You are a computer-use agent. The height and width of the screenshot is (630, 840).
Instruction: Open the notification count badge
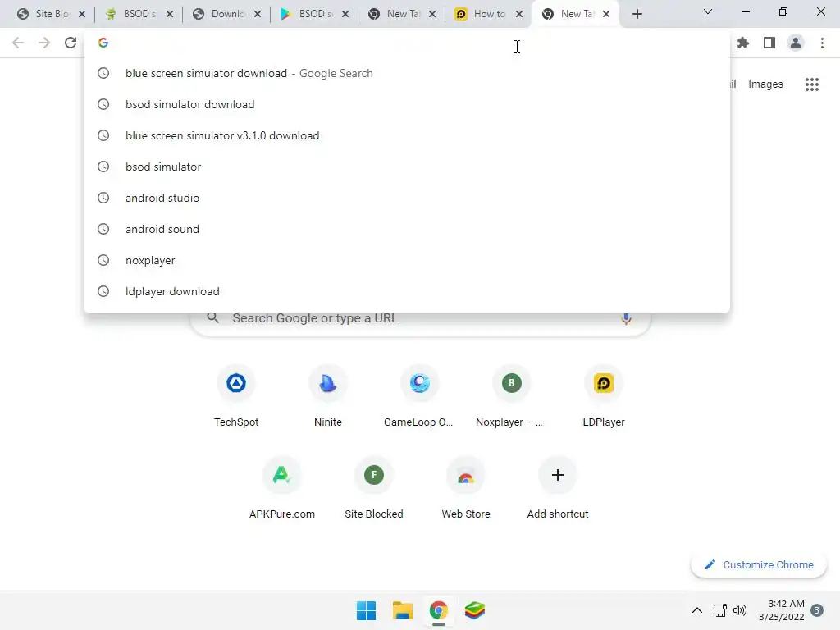tap(817, 610)
